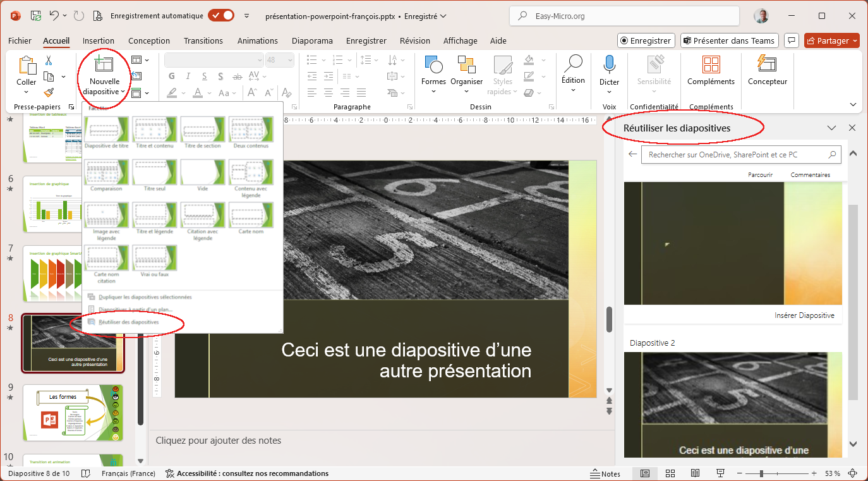Screen dimensions: 868x481
Task: Open the Concepteur design ideas tool
Action: 767,65
